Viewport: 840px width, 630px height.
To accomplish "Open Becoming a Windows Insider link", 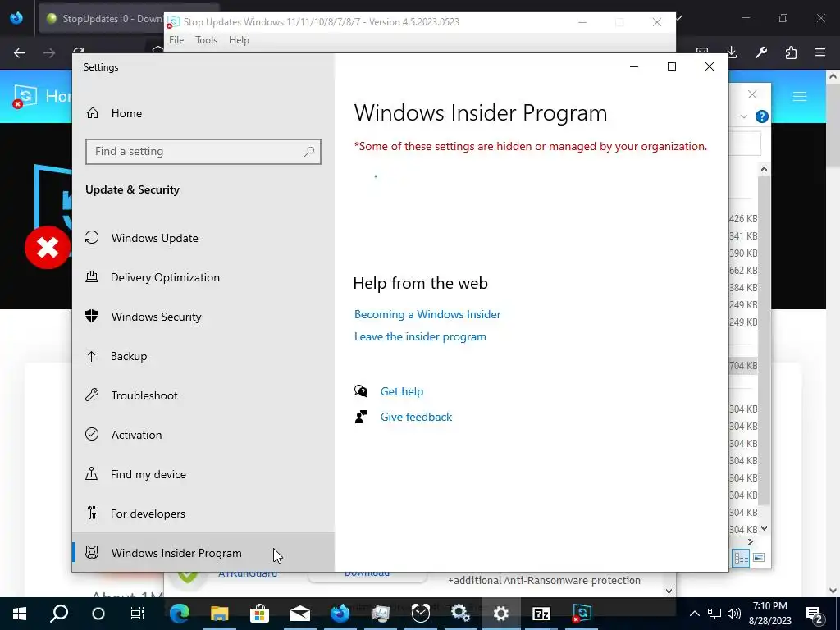I will click(427, 314).
